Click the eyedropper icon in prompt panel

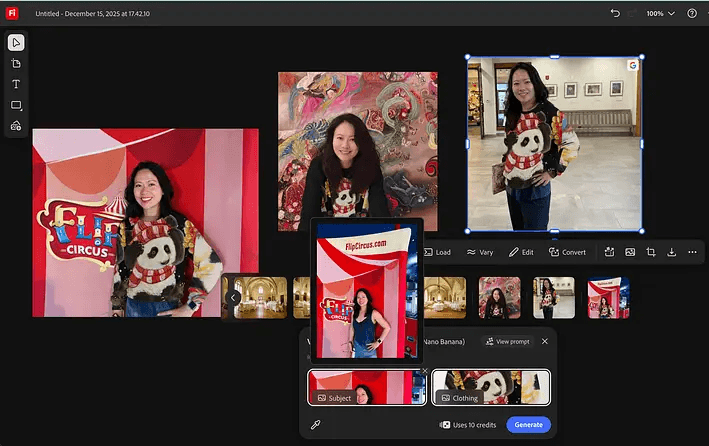[x=316, y=424]
